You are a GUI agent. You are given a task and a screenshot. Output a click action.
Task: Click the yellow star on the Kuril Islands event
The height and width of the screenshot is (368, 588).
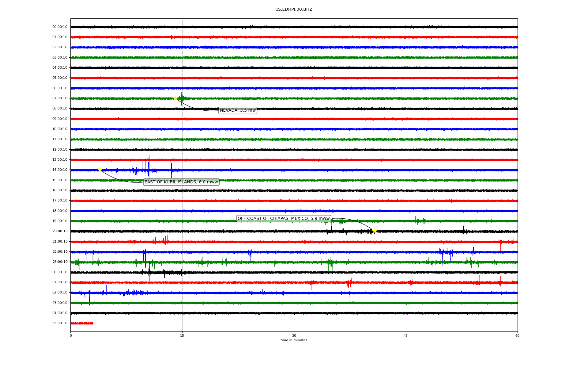point(100,170)
